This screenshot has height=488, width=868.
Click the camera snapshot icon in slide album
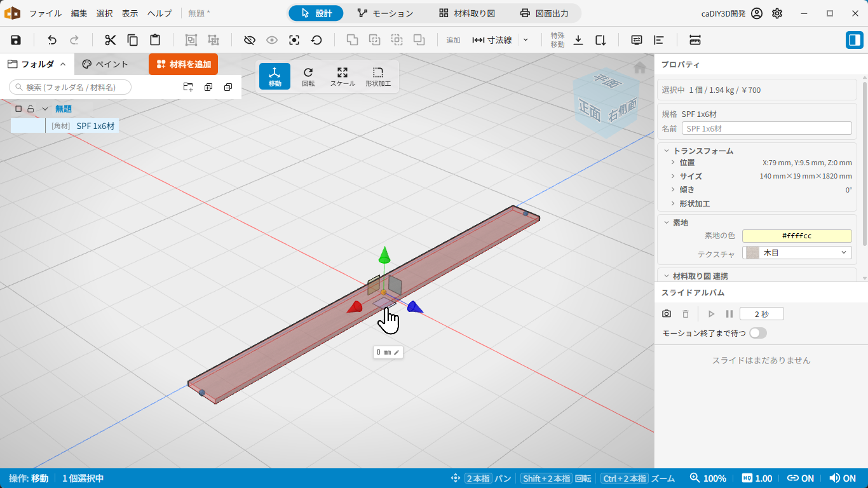click(667, 314)
